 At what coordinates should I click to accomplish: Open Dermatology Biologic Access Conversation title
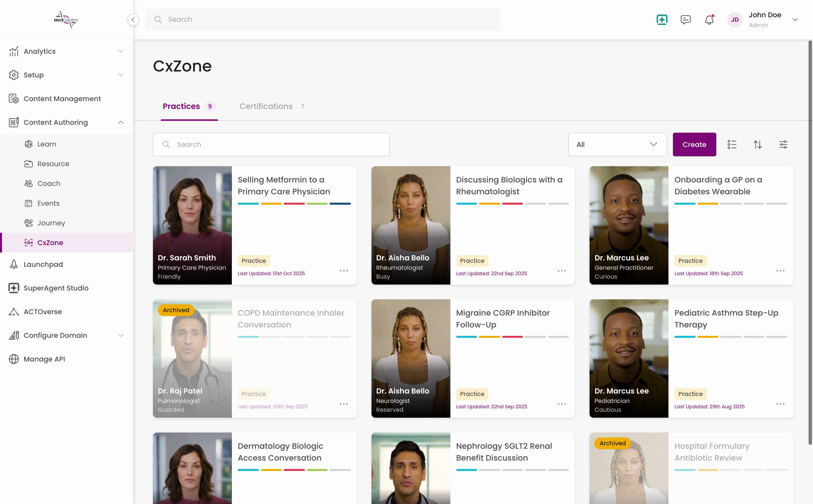tap(280, 452)
